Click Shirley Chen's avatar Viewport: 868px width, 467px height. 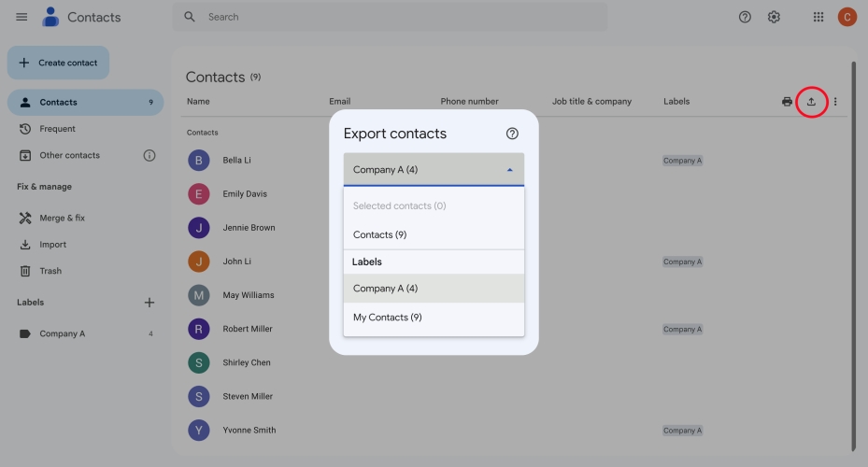(x=199, y=363)
